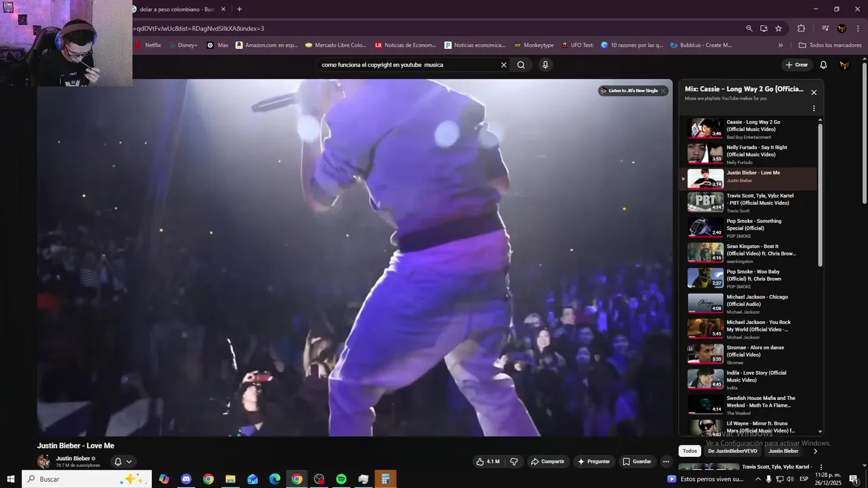Click the dislike thumbs-down button
The width and height of the screenshot is (868, 488).
tap(514, 462)
